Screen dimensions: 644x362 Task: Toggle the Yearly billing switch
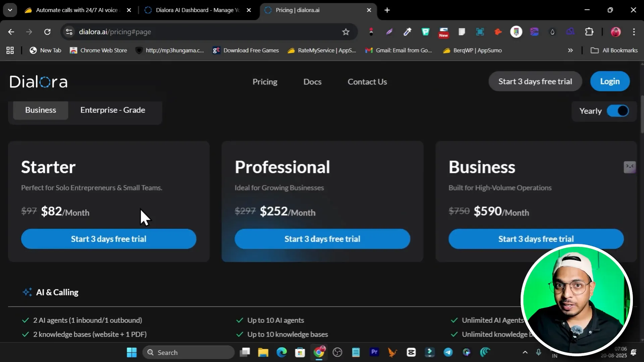click(x=618, y=111)
